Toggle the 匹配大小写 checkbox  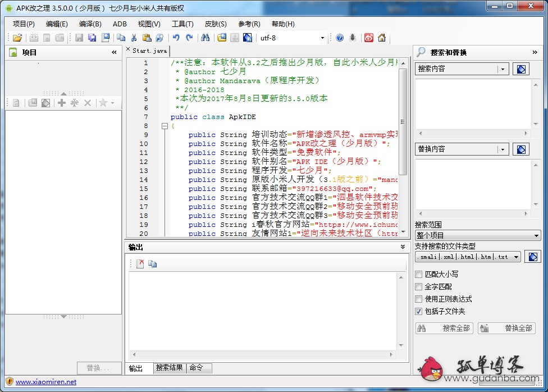click(418, 275)
